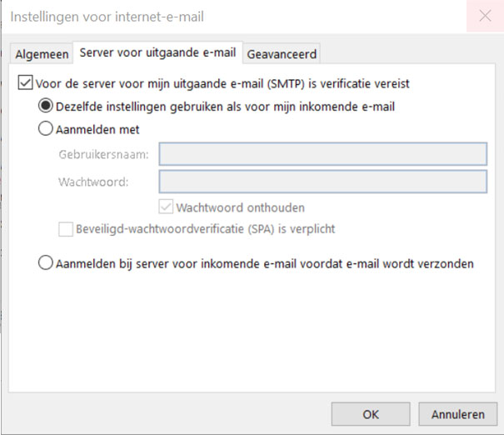Image resolution: width=504 pixels, height=435 pixels.
Task: Enable Beveiligd-wachtwoordverificatie (SPA) checkbox
Action: pyautogui.click(x=66, y=229)
